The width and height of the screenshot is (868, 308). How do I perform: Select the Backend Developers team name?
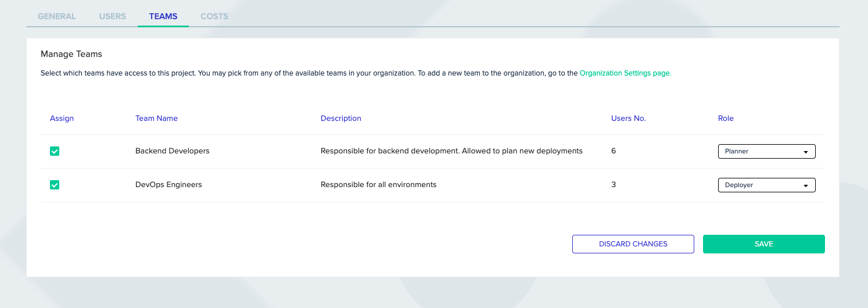(173, 151)
